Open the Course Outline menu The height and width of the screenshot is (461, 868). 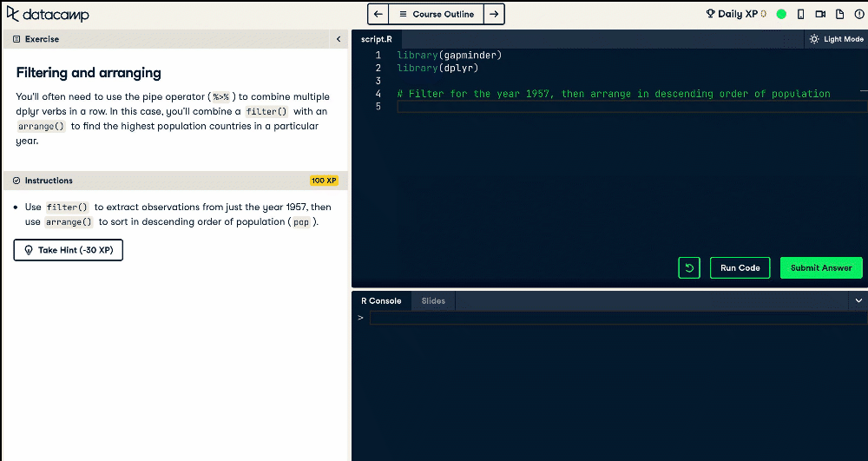coord(437,15)
